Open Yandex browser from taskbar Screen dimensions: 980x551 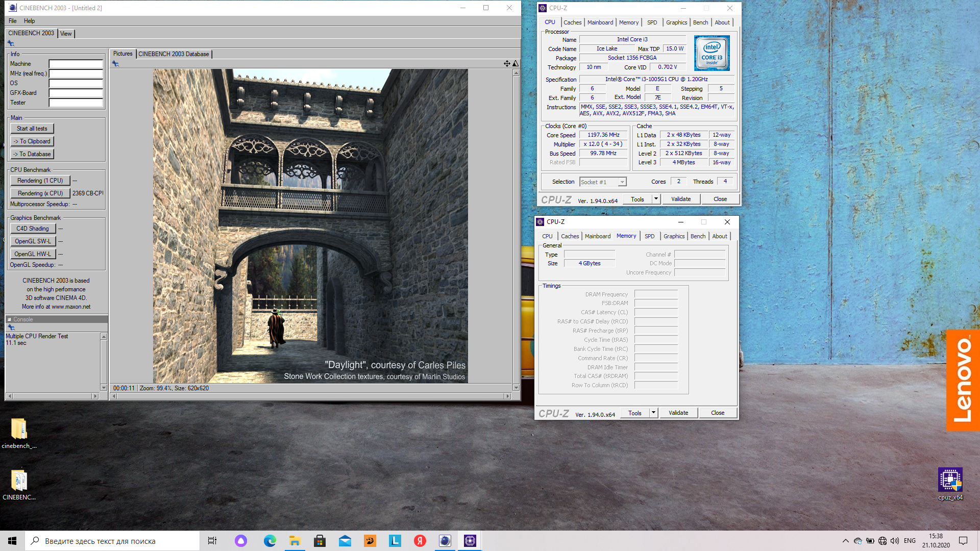point(420,541)
